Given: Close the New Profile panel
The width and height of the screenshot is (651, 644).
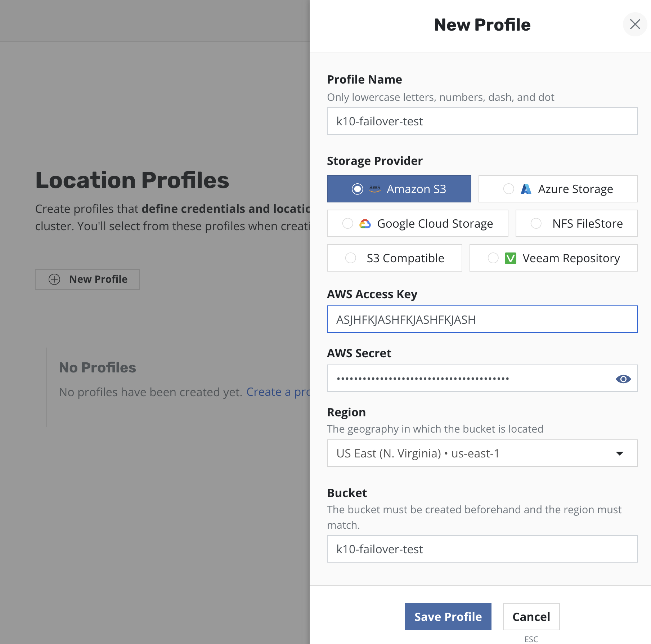Looking at the screenshot, I should [x=635, y=24].
